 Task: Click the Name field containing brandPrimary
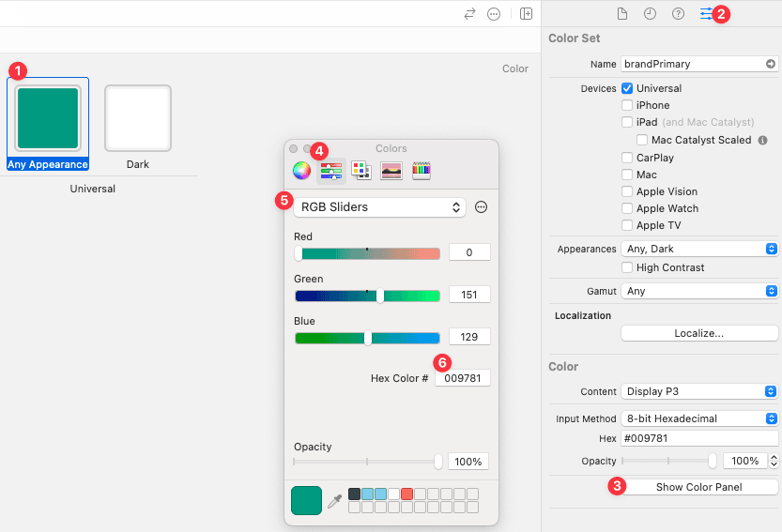tap(699, 64)
